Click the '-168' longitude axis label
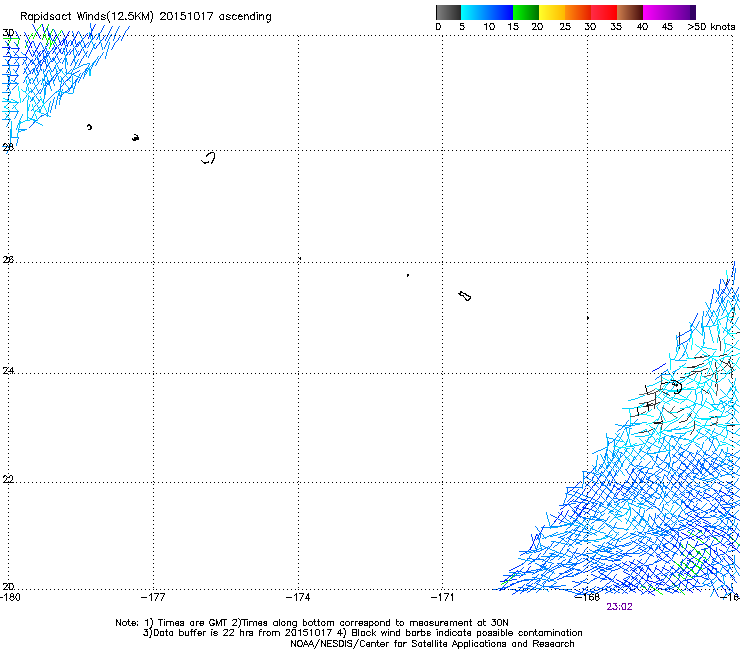 click(x=588, y=597)
